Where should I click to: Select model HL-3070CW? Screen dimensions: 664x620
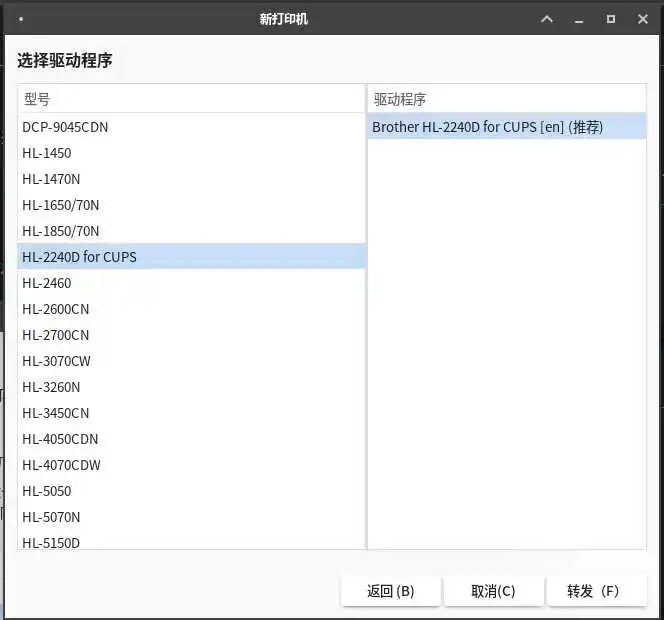(191, 361)
